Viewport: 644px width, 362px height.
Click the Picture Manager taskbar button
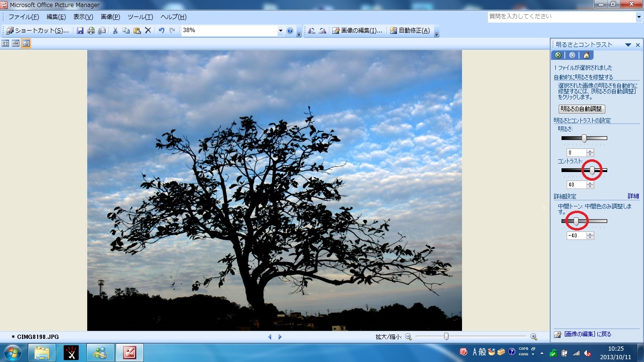click(x=129, y=353)
